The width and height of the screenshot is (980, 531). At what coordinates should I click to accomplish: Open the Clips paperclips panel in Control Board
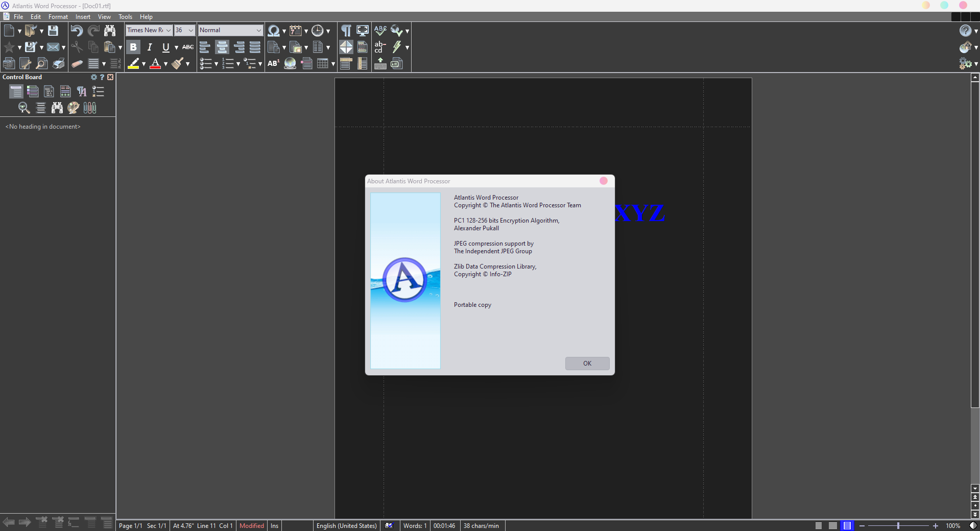90,108
